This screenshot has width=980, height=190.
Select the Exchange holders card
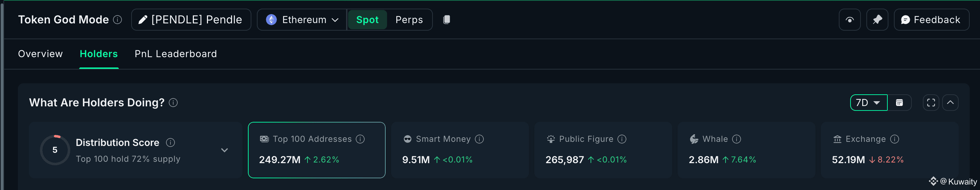(x=889, y=150)
